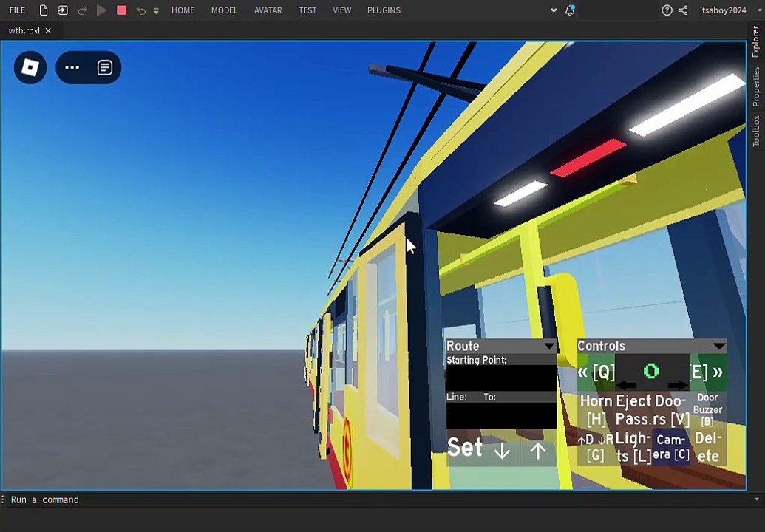Click the Line/To black field
Screen dimensions: 765x532
(x=502, y=415)
